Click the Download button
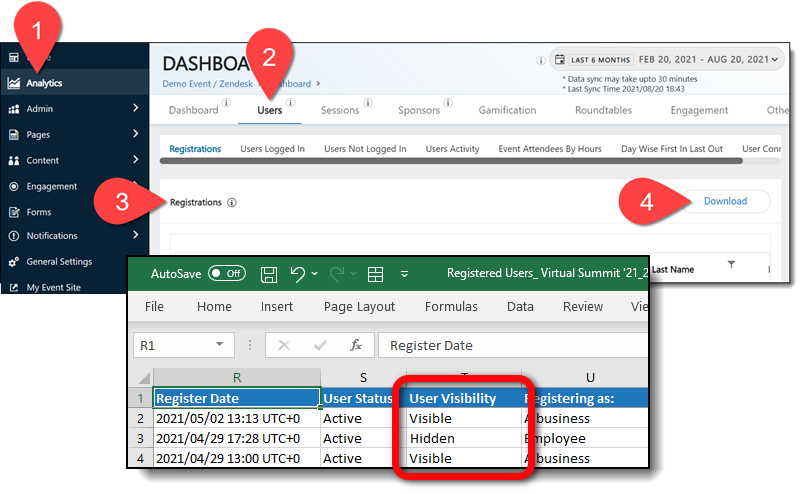 [x=725, y=201]
